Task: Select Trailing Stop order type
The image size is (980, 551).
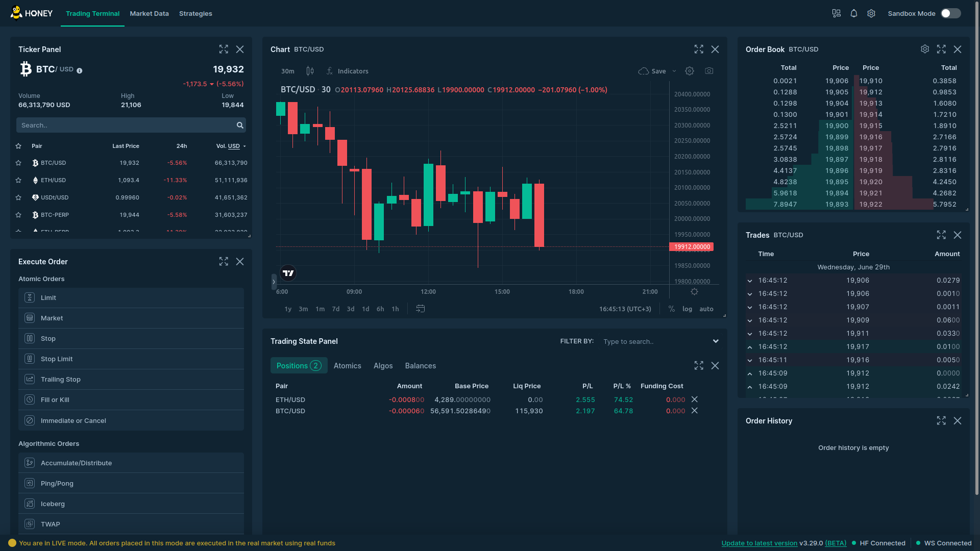Action: pyautogui.click(x=60, y=379)
